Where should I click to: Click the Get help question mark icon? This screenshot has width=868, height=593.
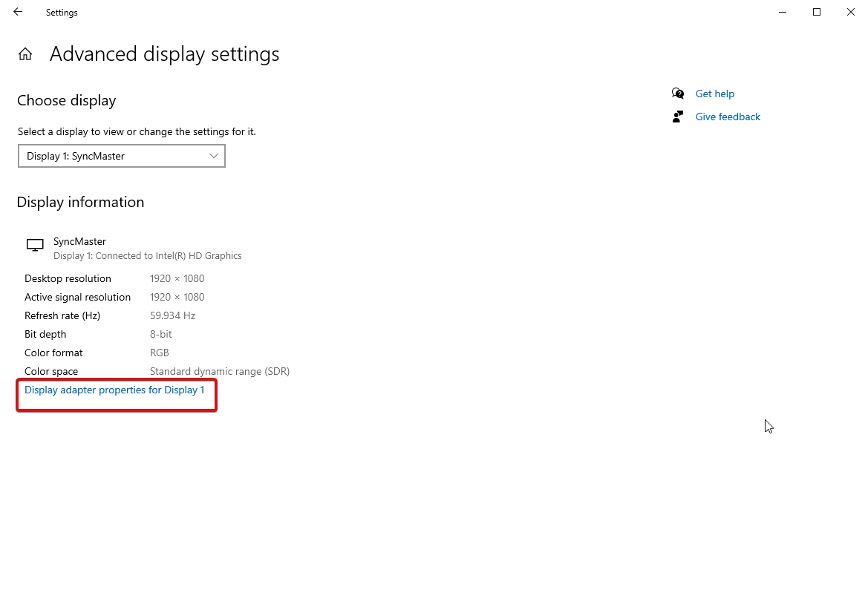click(677, 94)
